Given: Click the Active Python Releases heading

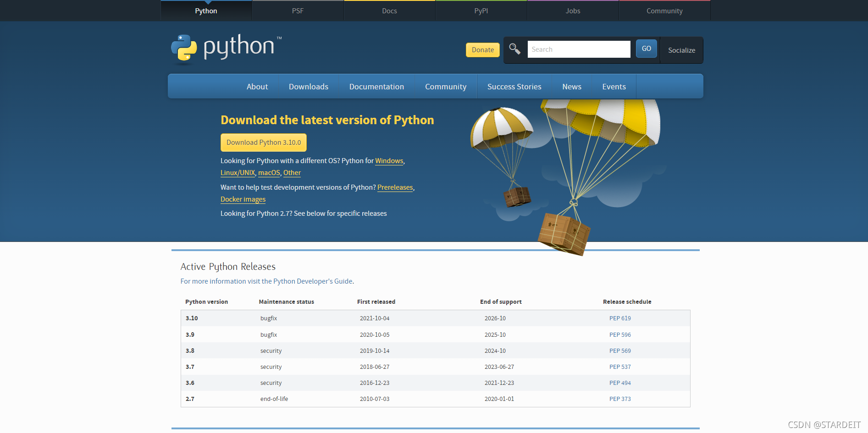Looking at the screenshot, I should coord(228,267).
